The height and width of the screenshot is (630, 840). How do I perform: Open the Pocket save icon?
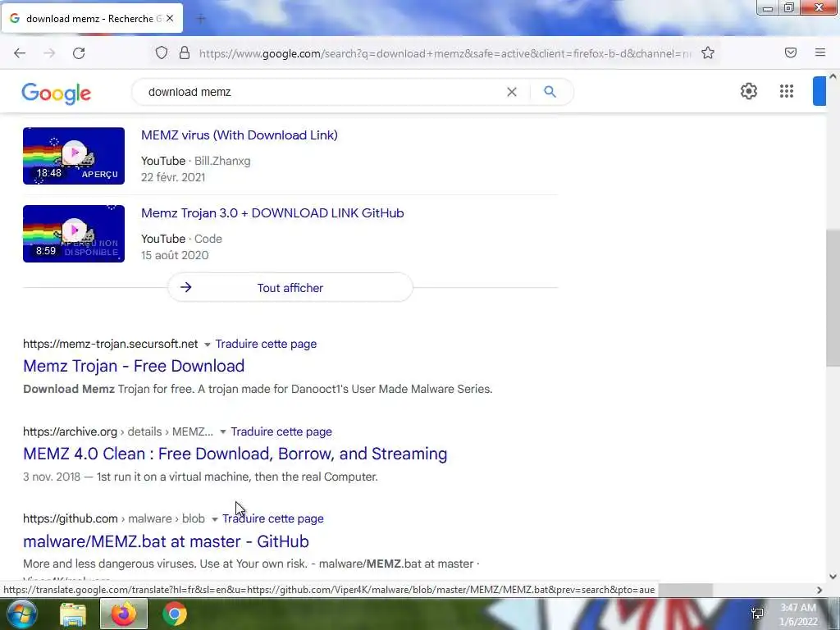(791, 52)
